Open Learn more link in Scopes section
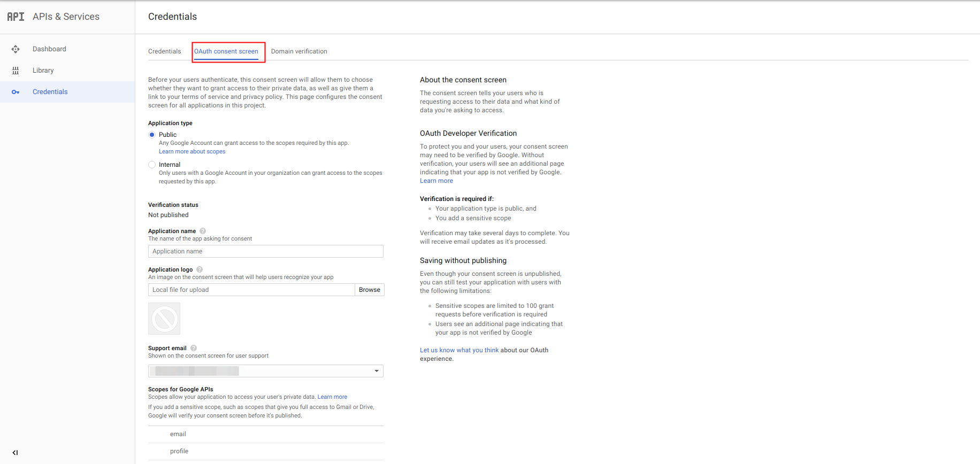Viewport: 980px width, 464px height. tap(332, 397)
